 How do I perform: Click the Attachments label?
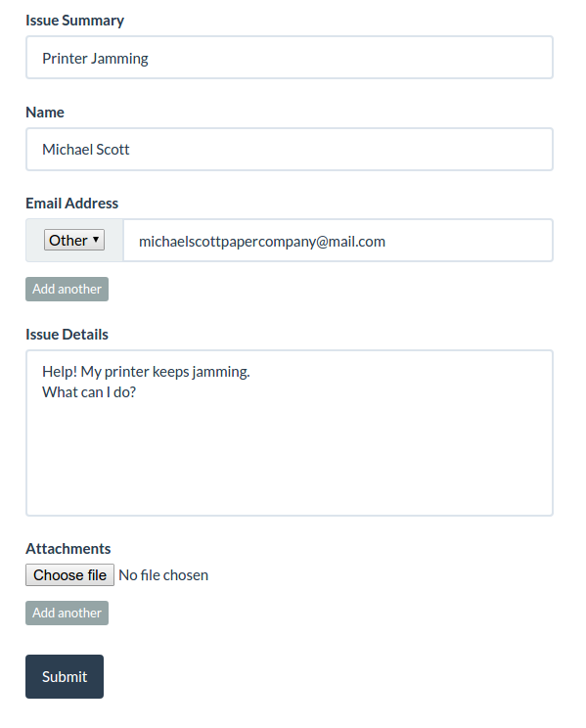tap(68, 549)
